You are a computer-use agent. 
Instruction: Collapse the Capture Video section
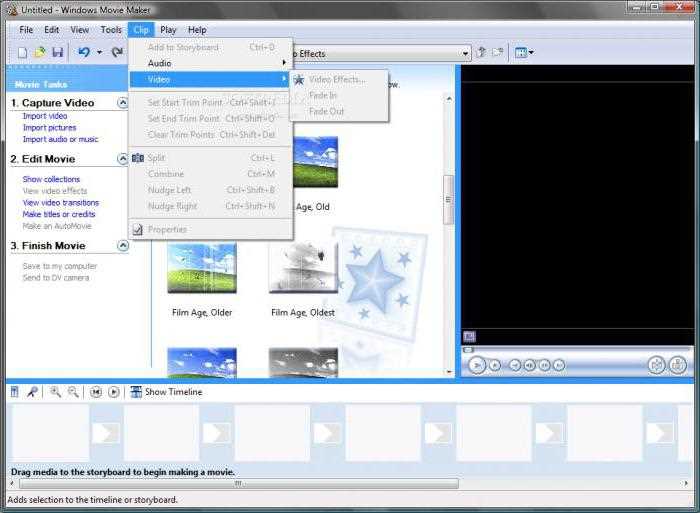[x=122, y=103]
